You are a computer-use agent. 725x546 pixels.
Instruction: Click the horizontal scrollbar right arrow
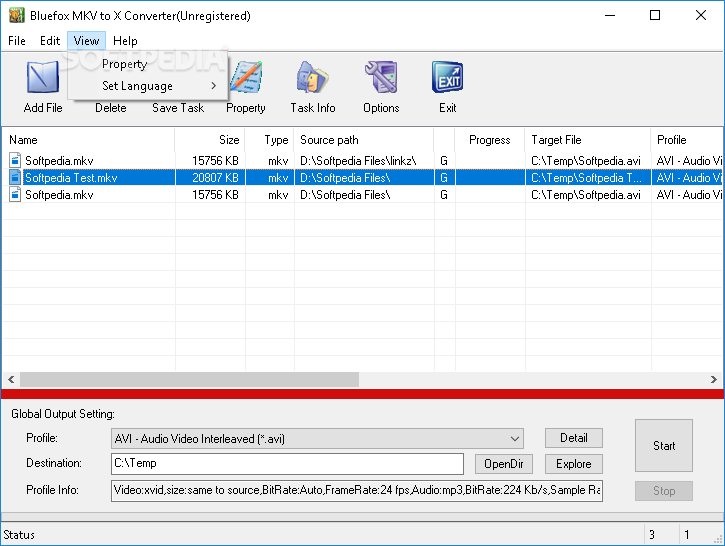tap(714, 380)
